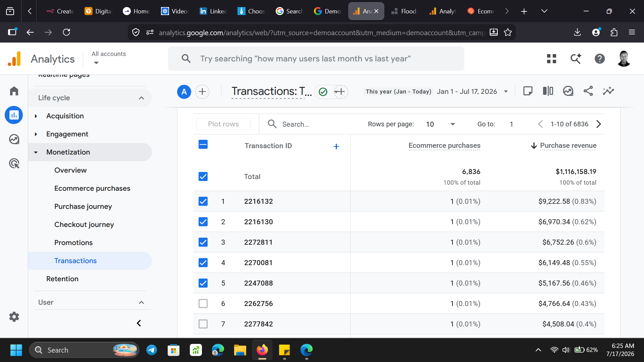Screen dimensions: 644x362
Task: Click the Transaction ID column header
Action: coord(268,146)
